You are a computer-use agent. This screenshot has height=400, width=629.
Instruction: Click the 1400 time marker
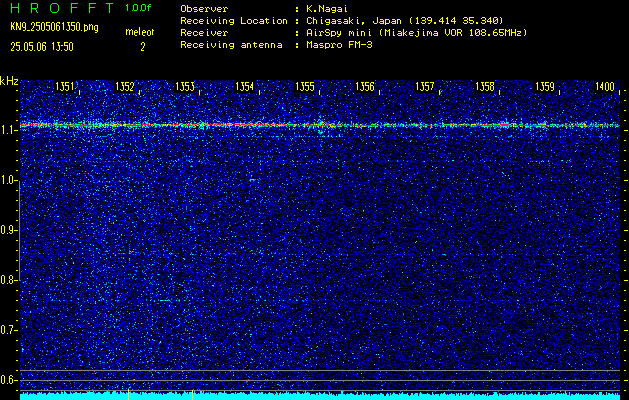click(605, 87)
